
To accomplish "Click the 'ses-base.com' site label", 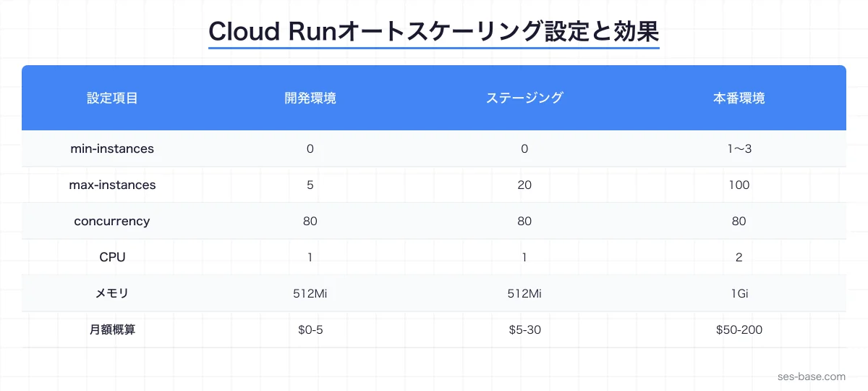I will 812,377.
